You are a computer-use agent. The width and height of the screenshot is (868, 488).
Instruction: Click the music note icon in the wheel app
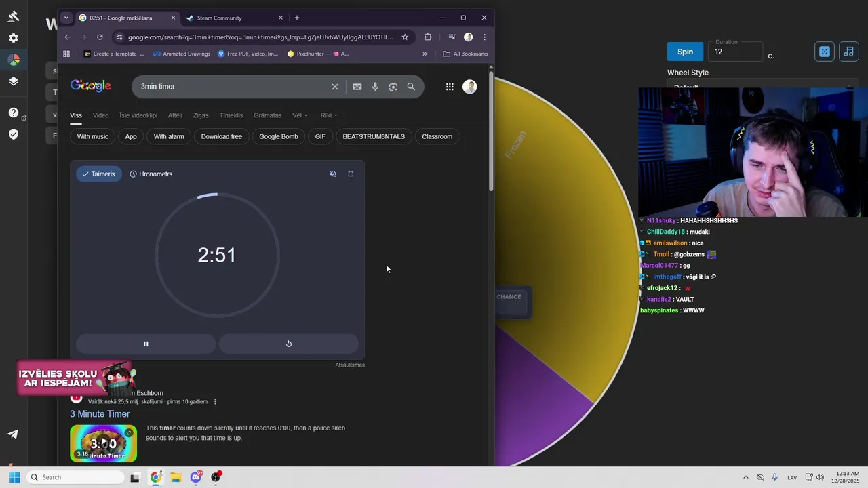849,52
